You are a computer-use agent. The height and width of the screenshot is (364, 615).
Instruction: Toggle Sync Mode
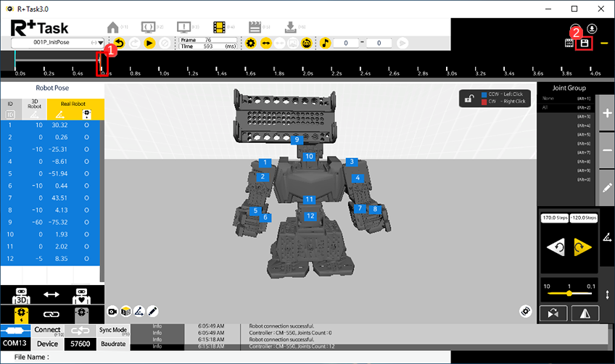[x=112, y=330]
